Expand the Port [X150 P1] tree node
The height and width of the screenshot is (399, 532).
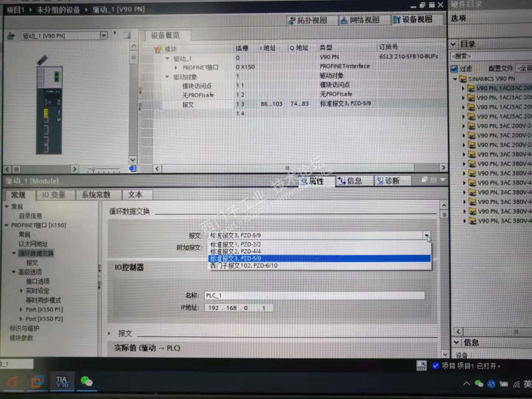point(21,309)
